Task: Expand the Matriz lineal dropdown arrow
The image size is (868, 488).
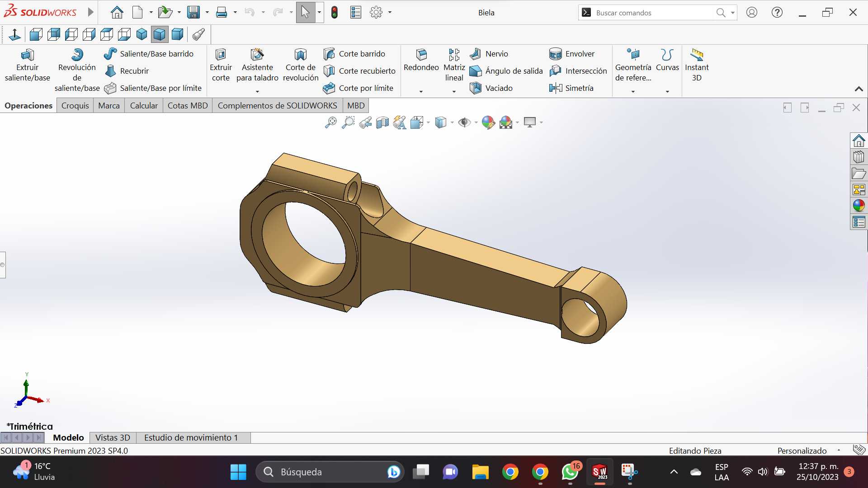Action: coord(454,92)
